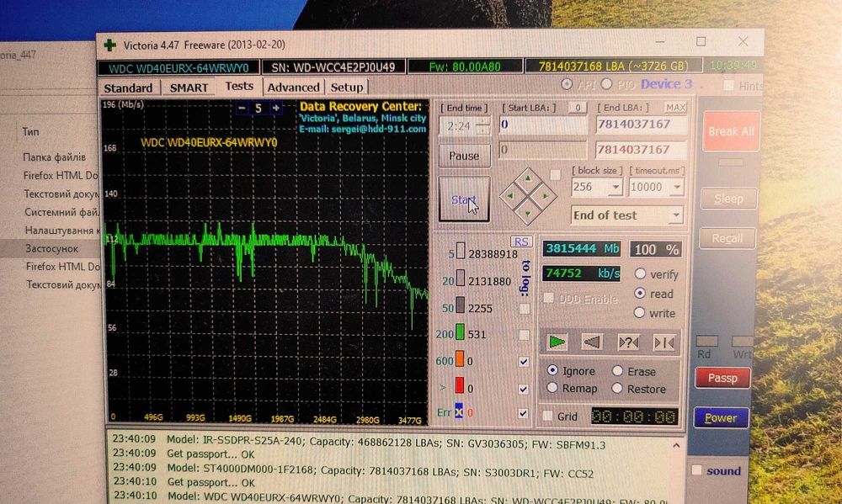Click the Start scan button
Viewport: 842px width, 504px height.
point(464,199)
